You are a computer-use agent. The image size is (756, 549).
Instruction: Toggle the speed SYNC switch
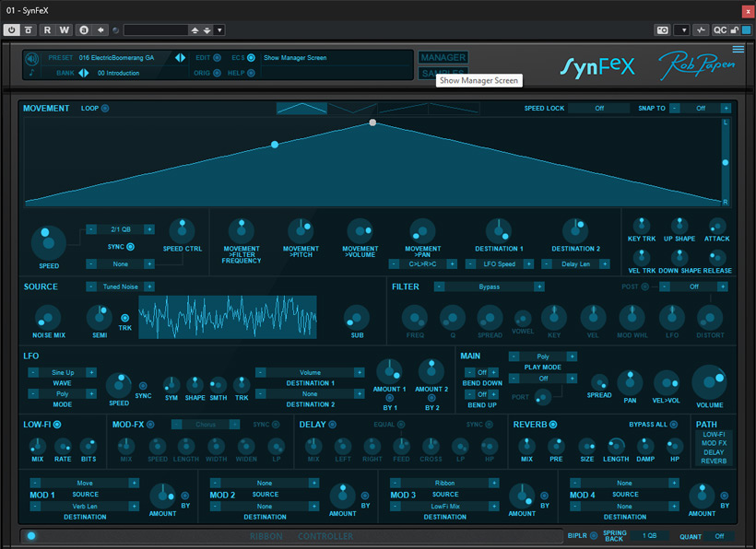pos(130,247)
